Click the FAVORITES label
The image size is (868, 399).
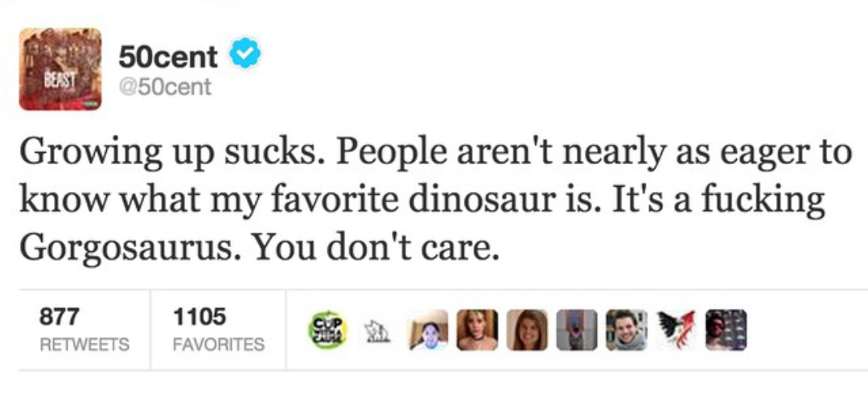tap(218, 344)
